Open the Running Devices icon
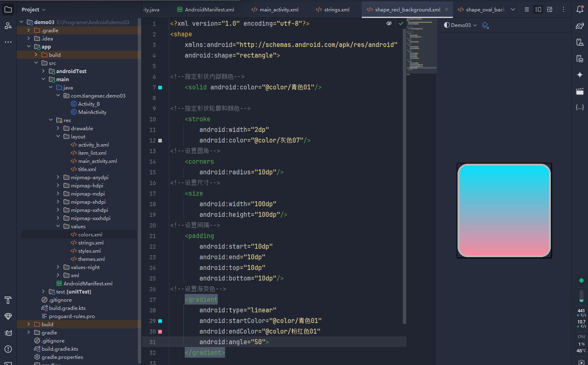Image resolution: width=588 pixels, height=365 pixels. pyautogui.click(x=580, y=58)
